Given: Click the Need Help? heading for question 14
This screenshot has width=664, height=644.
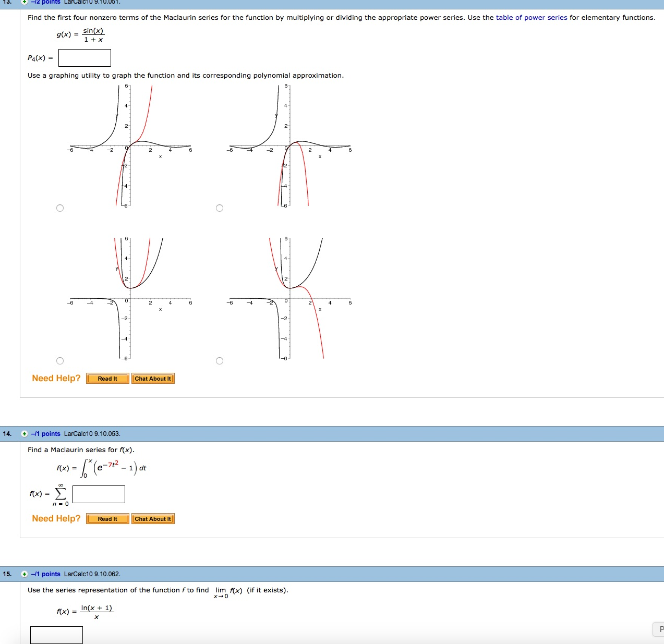Looking at the screenshot, I should point(56,518).
